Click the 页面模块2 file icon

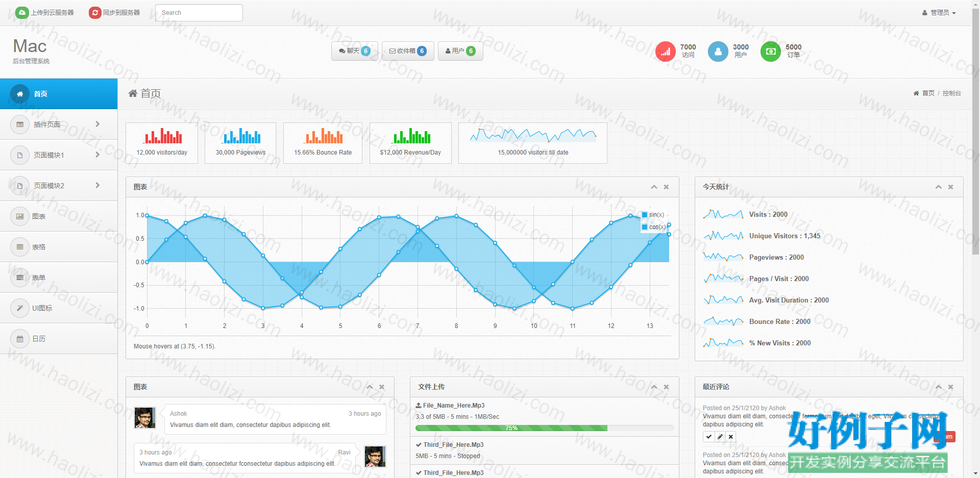20,186
